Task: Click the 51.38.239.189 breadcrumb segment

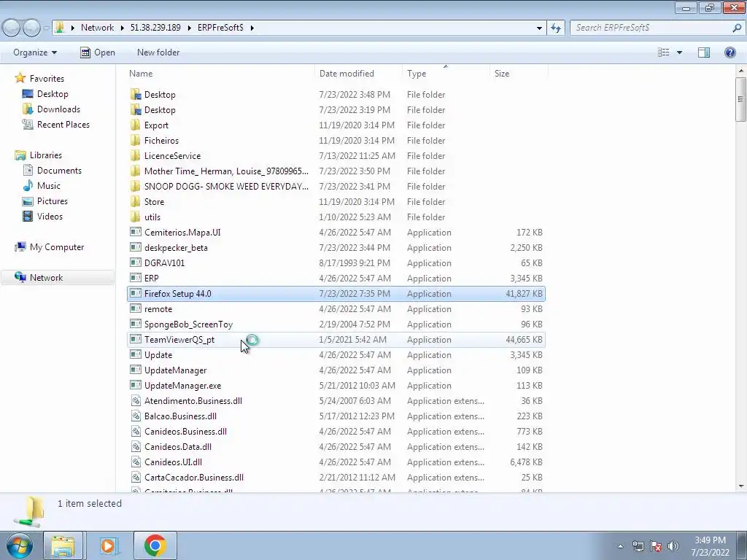Action: [155, 28]
